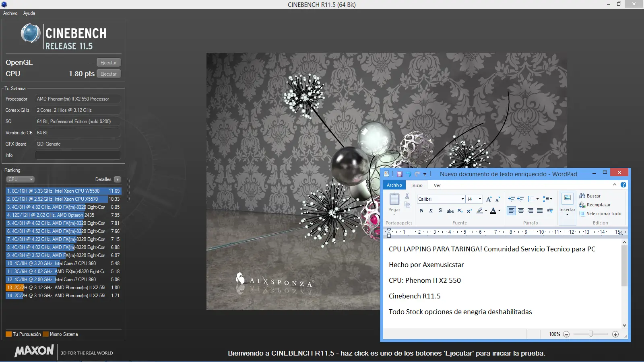644x362 pixels.
Task: Increase the paragraph indent in WordPad
Action: pos(520,199)
